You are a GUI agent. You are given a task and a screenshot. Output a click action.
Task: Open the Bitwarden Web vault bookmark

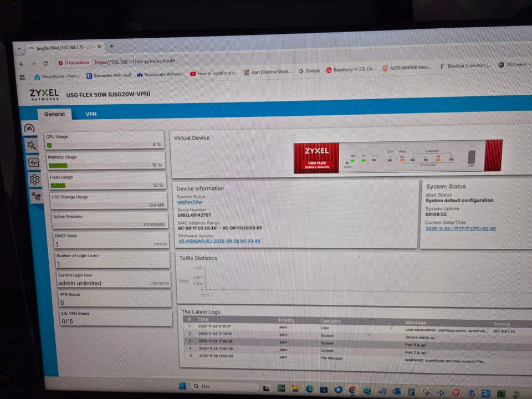click(109, 75)
